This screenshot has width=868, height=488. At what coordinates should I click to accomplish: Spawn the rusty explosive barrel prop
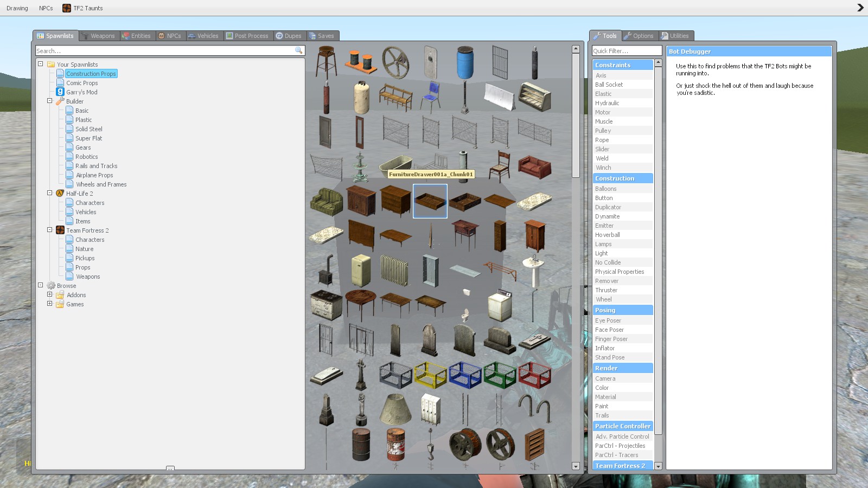tap(395, 444)
